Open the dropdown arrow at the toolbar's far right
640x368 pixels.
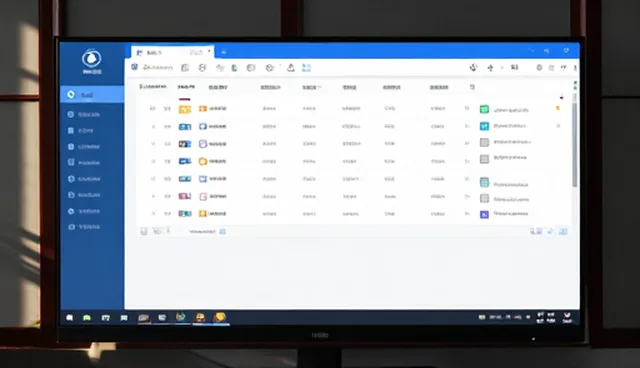tap(564, 68)
